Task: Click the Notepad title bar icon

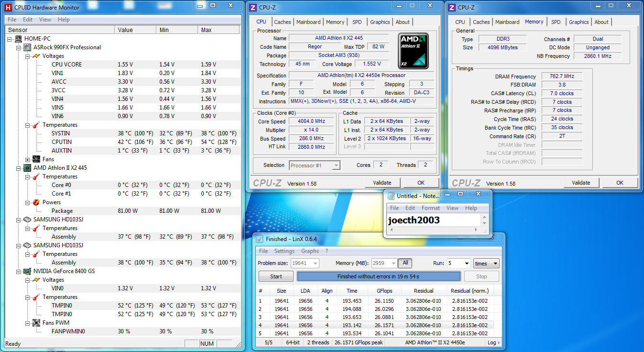Action: (391, 196)
